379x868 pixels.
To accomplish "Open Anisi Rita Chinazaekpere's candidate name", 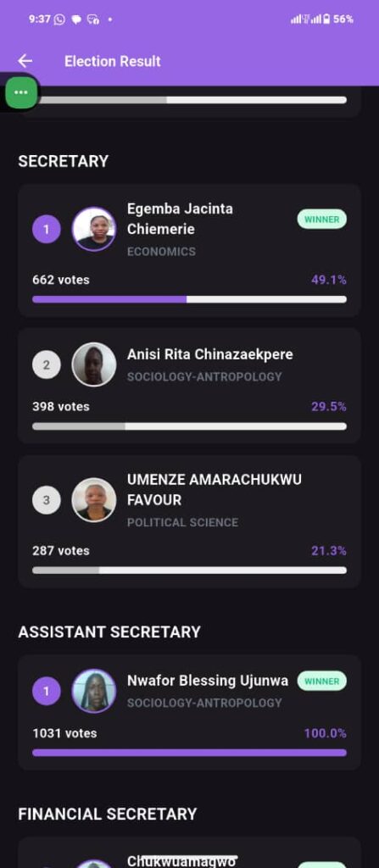I will coord(210,354).
